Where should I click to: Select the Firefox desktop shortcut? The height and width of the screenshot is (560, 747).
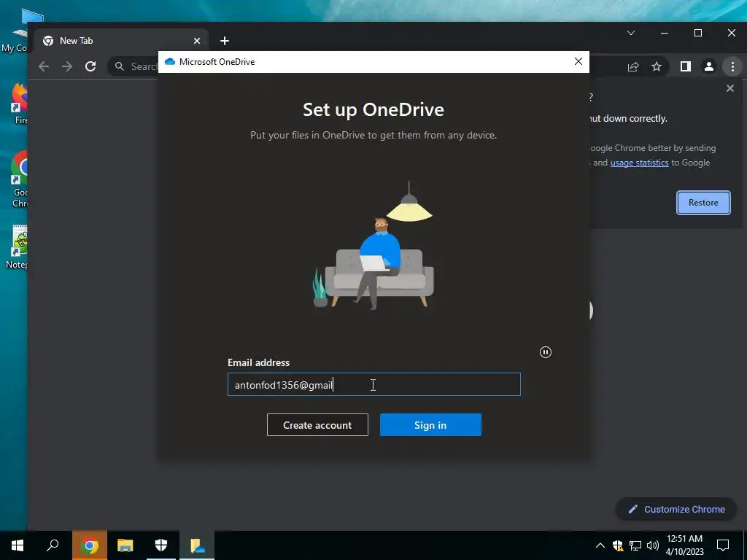20,104
